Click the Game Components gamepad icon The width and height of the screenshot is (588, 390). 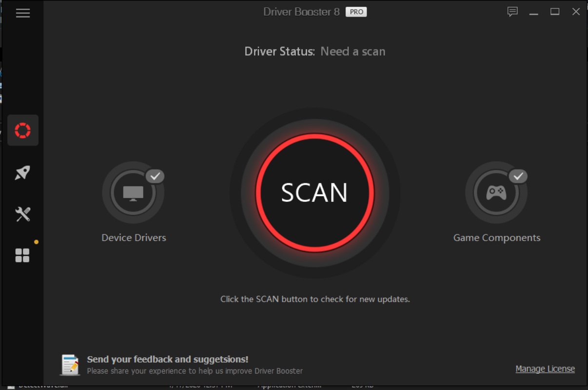click(496, 193)
